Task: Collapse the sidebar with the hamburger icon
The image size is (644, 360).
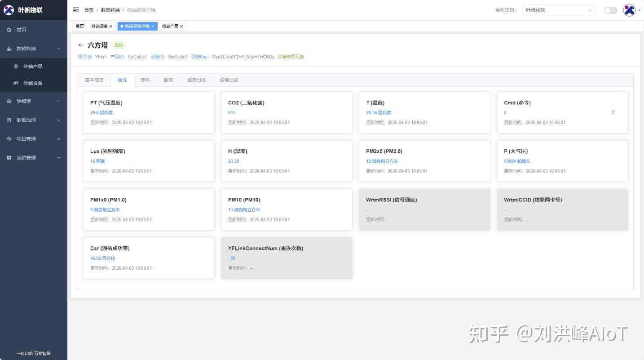Action: pos(76,10)
